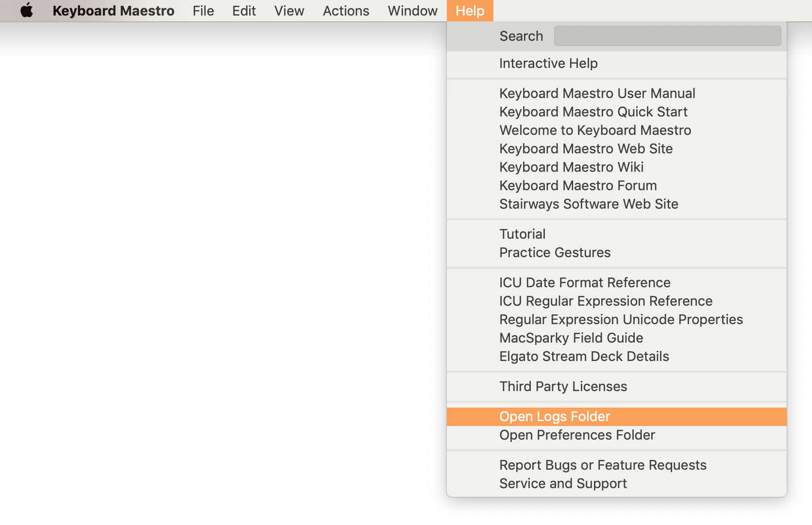The height and width of the screenshot is (525, 812).
Task: Choose Open Preferences Folder
Action: pyautogui.click(x=616, y=435)
